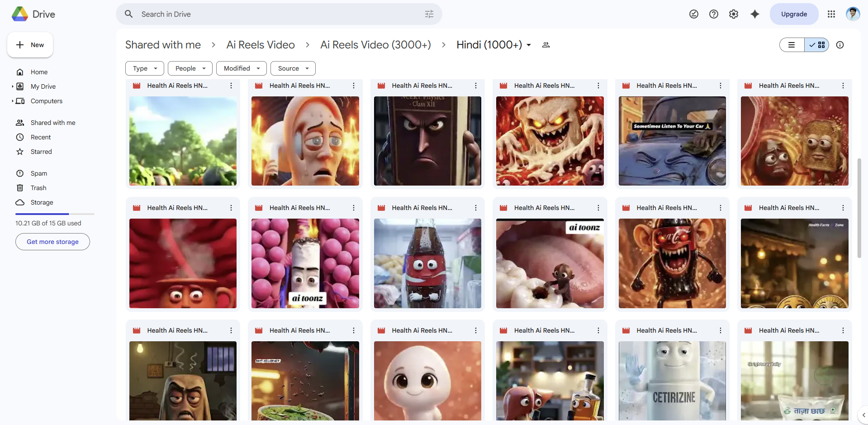Click the shared folder people icon
This screenshot has height=425, width=868.
click(546, 45)
